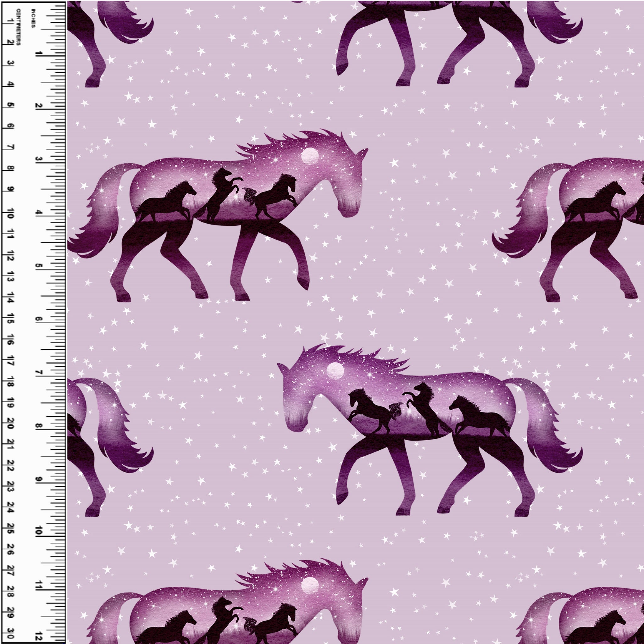
Task: Click the 6 inch mark on the ruler
Action: tap(38, 319)
